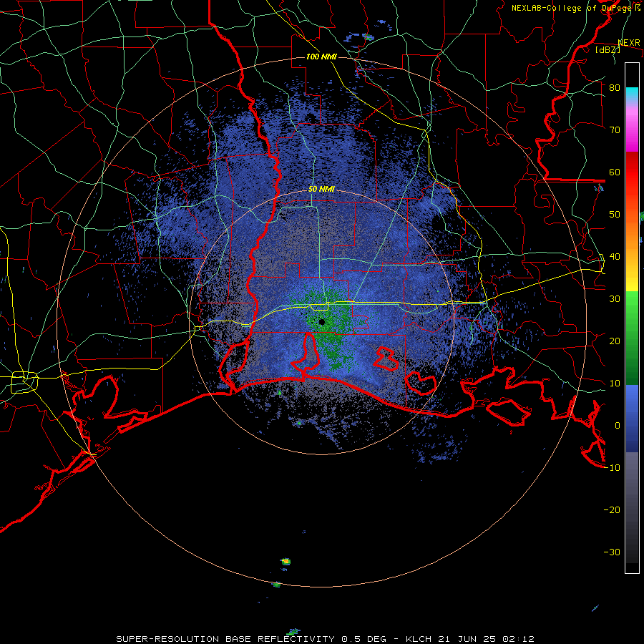This screenshot has width=644, height=644.
Task: Click the -30 dBZ scale value
Action: 612,552
